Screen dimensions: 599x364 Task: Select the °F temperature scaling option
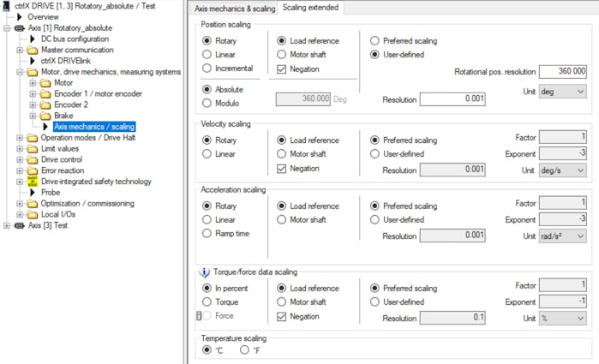244,349
